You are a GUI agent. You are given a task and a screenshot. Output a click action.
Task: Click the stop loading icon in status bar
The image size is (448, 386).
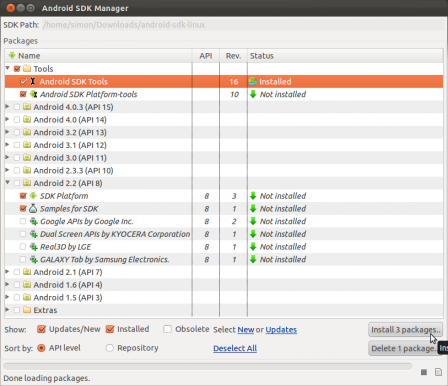(x=424, y=372)
